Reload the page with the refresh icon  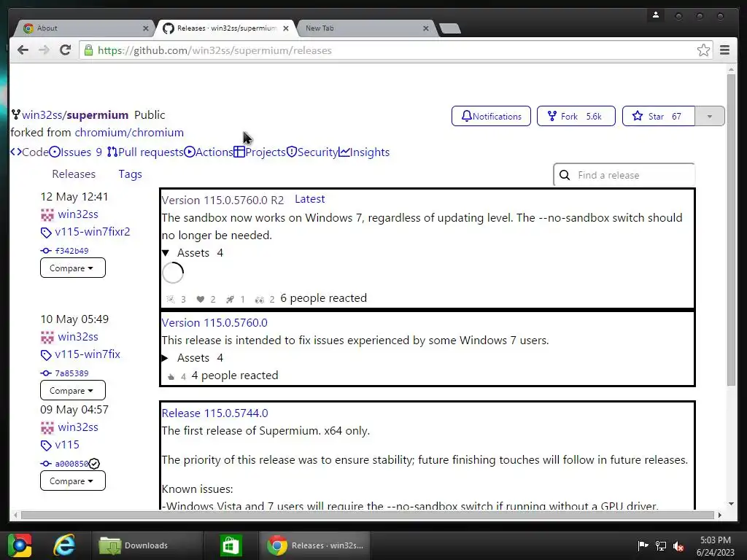click(x=65, y=50)
